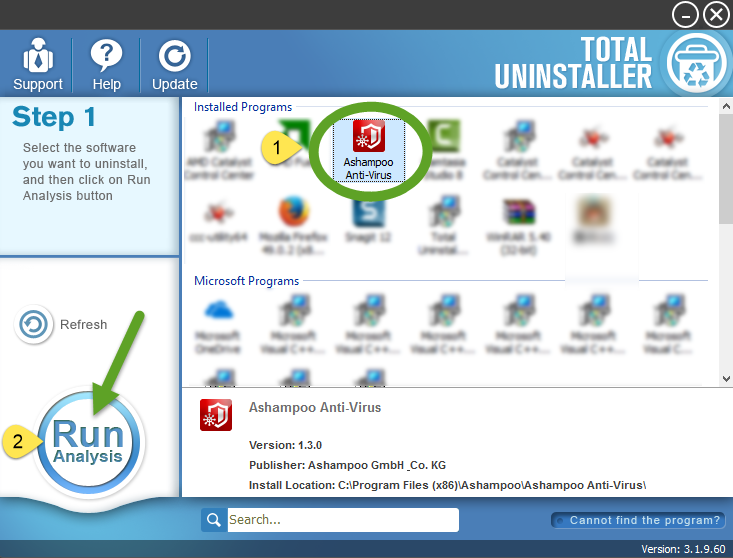Minimize the Total Uninstaller window
This screenshot has height=558, width=733.
point(685,15)
